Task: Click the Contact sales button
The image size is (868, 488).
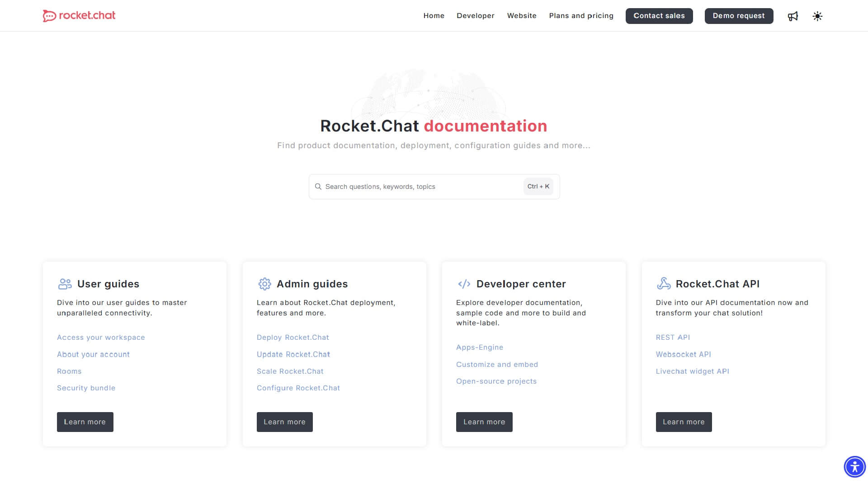Action: pos(659,16)
